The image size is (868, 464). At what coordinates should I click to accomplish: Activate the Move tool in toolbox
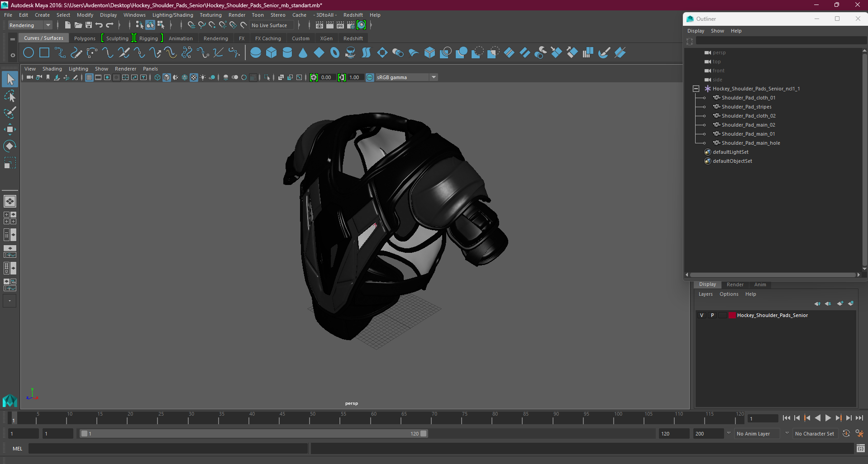(10, 129)
